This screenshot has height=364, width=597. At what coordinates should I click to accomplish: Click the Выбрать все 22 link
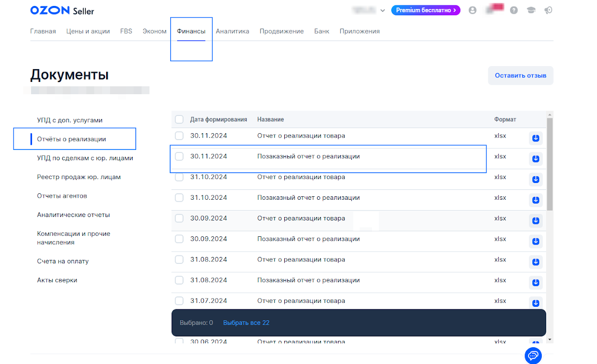pos(246,323)
